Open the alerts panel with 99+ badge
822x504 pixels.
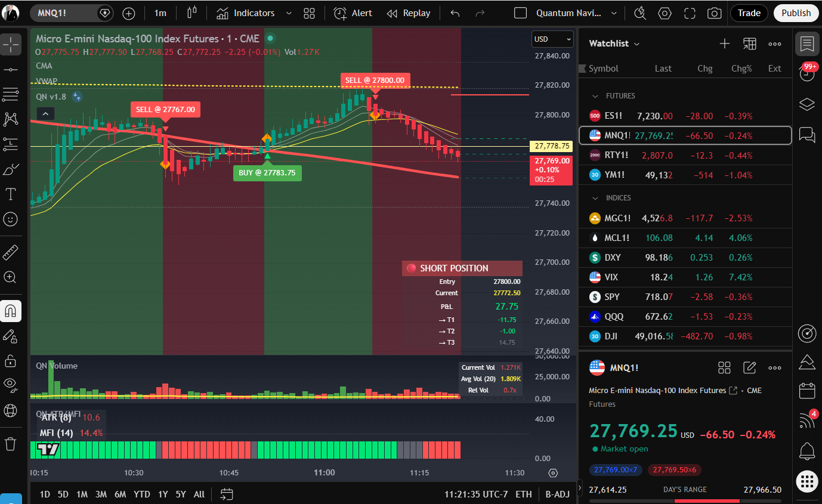807,72
